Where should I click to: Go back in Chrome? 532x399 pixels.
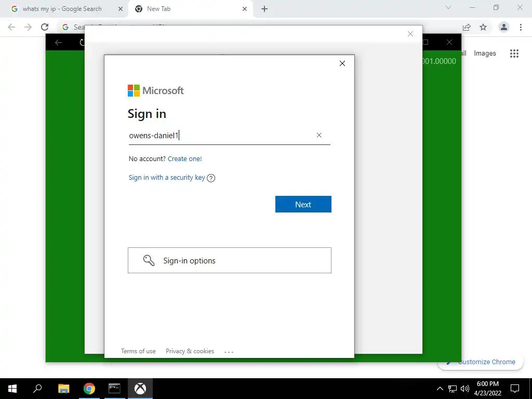[x=11, y=27]
